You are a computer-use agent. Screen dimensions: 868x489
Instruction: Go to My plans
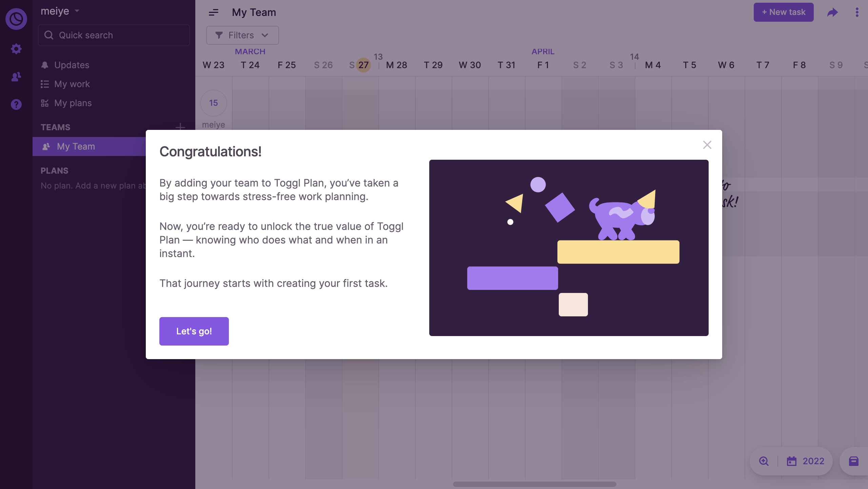73,103
